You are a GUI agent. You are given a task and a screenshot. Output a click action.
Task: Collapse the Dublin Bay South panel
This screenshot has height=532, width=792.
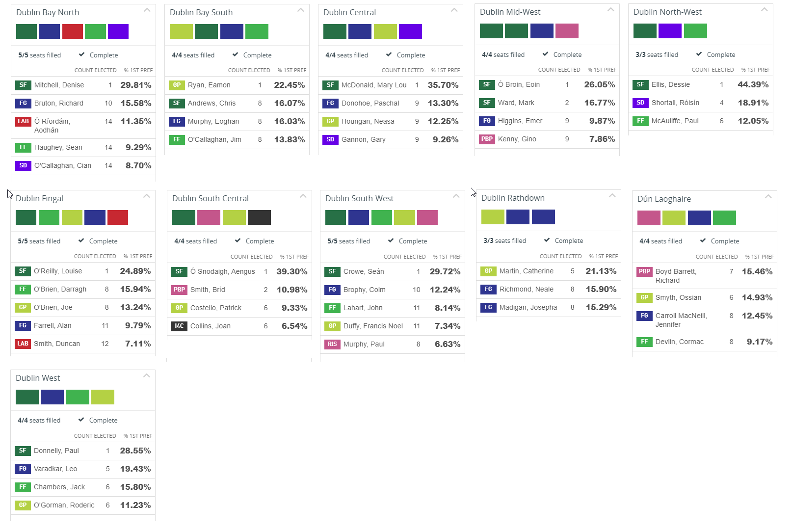click(x=300, y=10)
